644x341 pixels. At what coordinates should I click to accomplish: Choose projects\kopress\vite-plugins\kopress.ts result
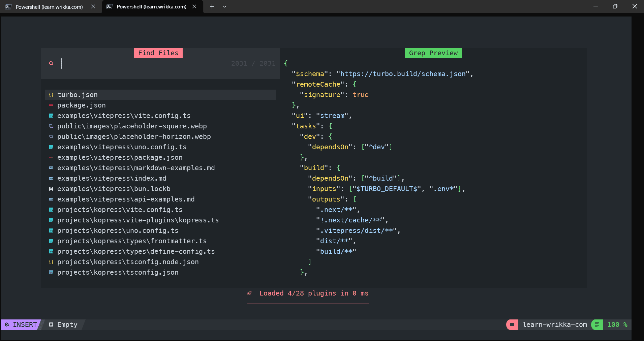[160, 220]
